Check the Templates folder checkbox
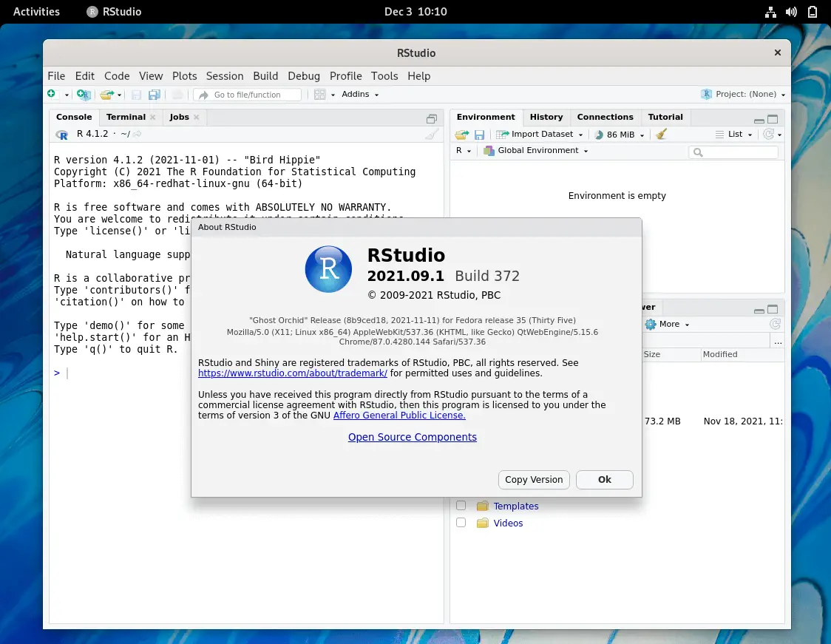This screenshot has width=831, height=644. point(461,506)
